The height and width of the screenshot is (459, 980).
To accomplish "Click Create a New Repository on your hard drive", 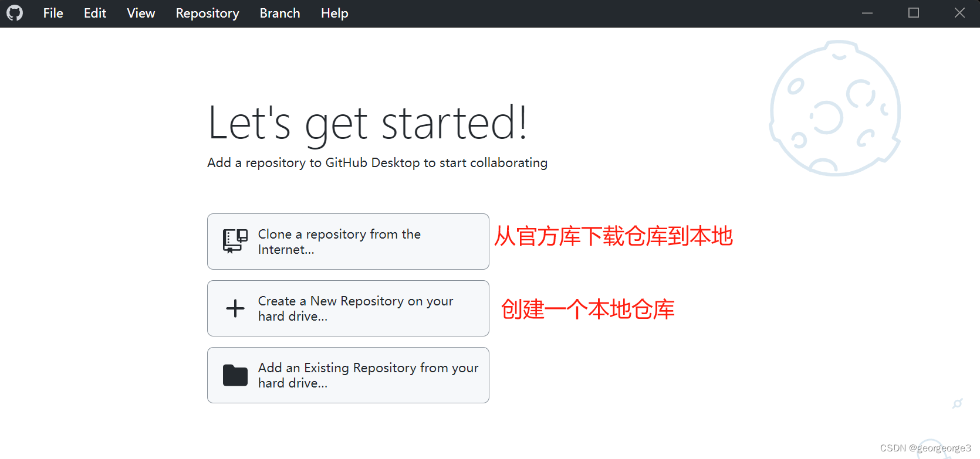I will (348, 308).
